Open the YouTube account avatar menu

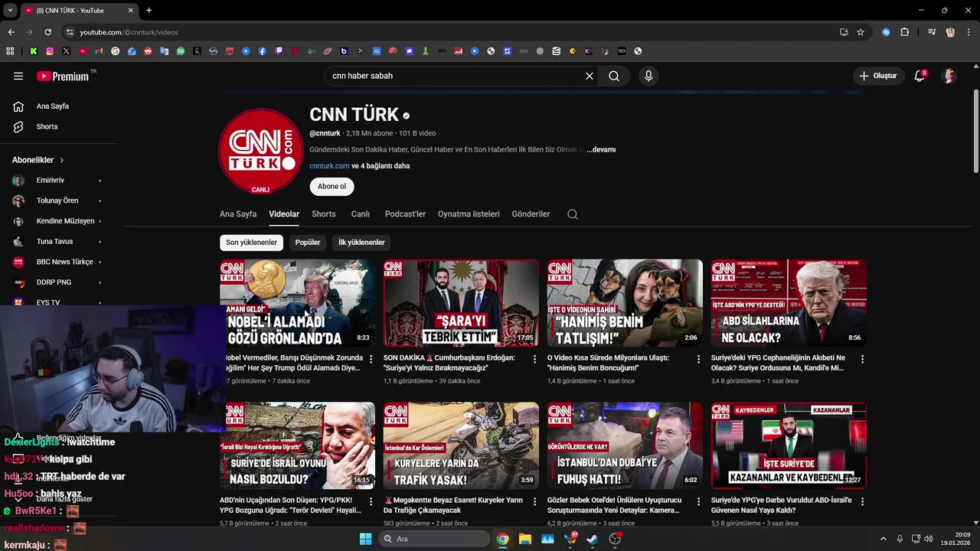[949, 76]
